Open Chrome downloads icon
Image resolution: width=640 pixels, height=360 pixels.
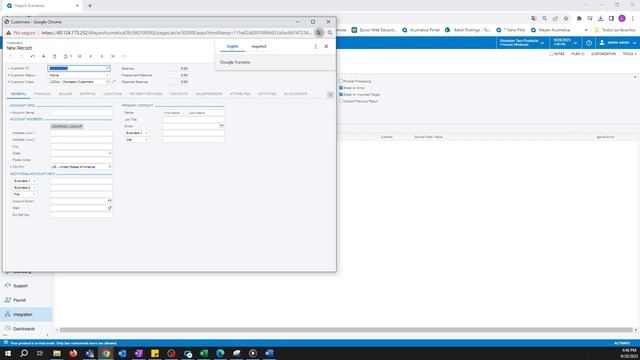[x=600, y=18]
